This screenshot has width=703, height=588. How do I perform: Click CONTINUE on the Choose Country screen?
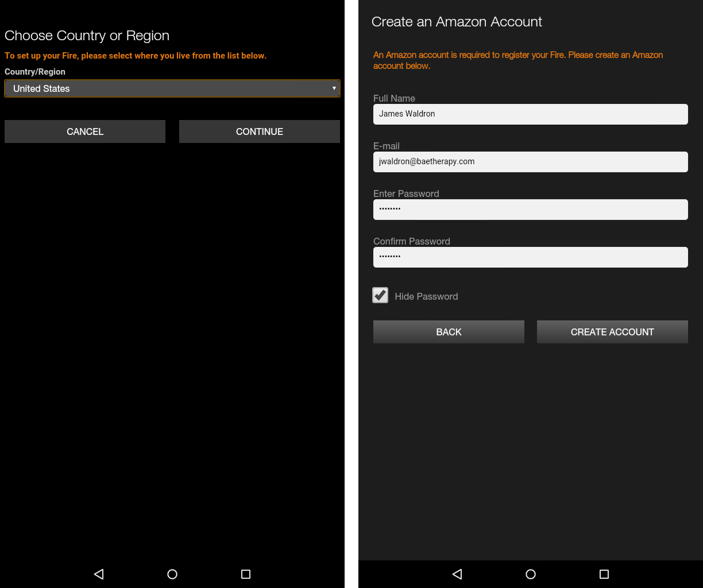click(x=260, y=131)
